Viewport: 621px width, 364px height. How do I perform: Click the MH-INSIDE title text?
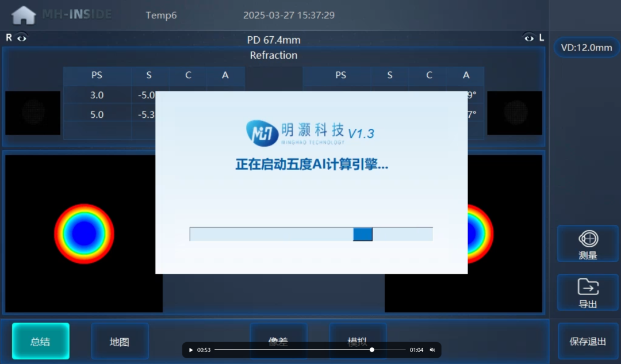coord(77,14)
